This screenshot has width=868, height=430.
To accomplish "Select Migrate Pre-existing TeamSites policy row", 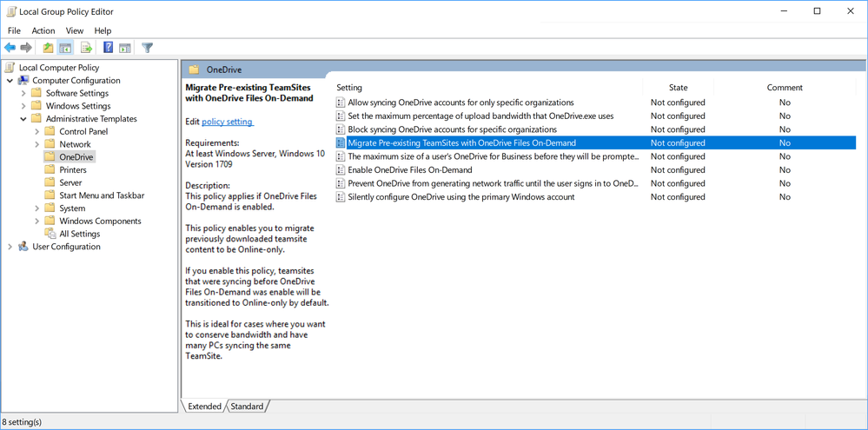I will tap(595, 142).
